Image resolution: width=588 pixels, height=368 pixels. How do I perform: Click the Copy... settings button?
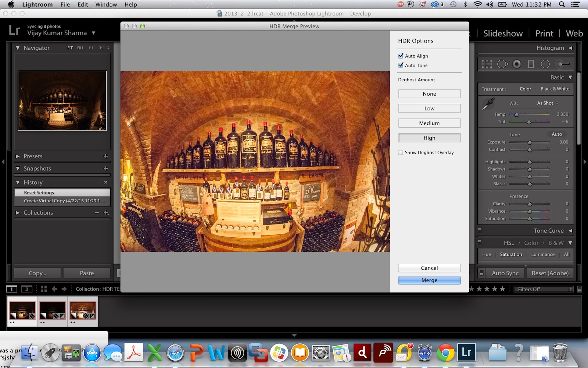click(37, 273)
